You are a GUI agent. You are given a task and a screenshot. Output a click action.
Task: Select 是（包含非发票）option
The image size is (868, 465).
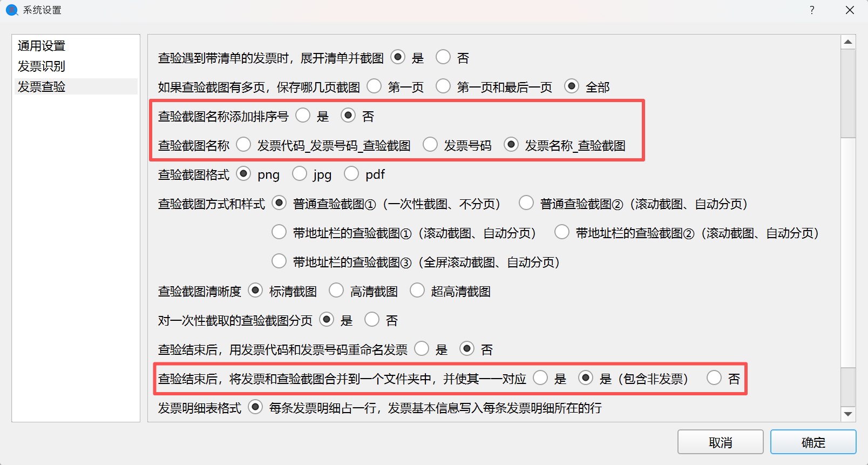point(586,378)
